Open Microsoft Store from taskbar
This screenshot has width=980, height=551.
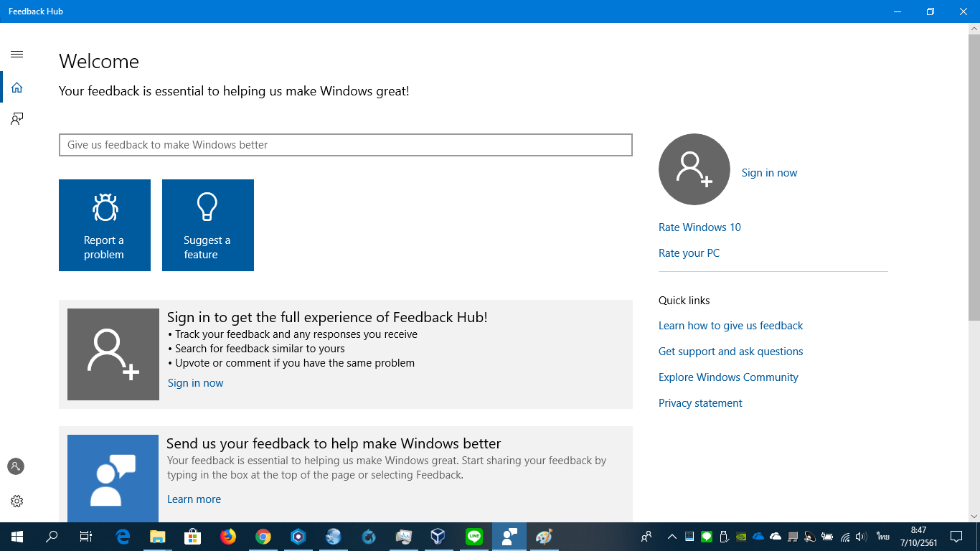click(x=193, y=537)
